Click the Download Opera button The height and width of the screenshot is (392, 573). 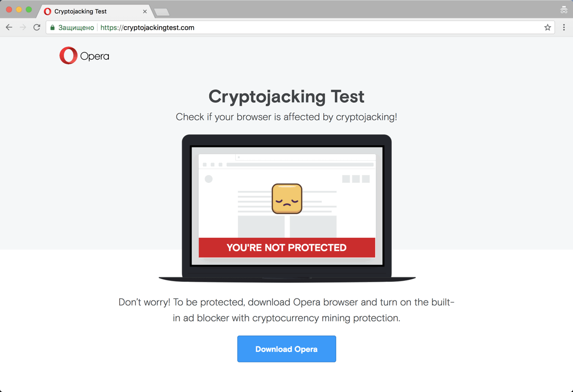tap(286, 349)
